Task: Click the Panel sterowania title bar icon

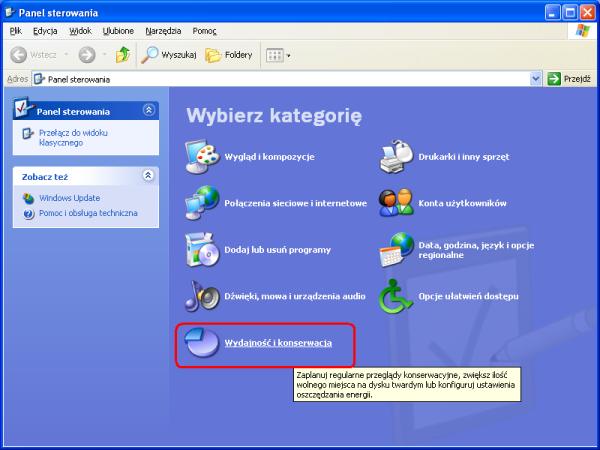Action: point(10,13)
